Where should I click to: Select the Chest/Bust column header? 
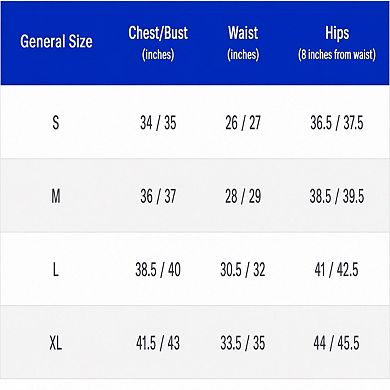158,43
